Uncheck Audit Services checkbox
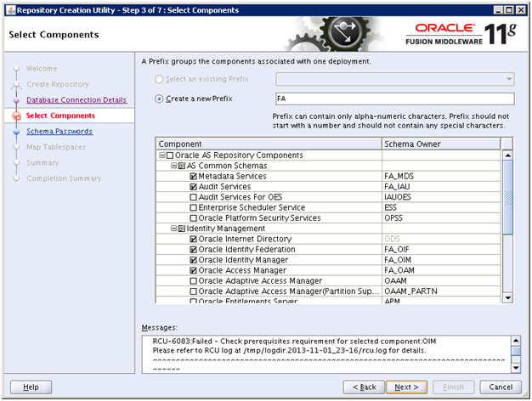The height and width of the screenshot is (401, 532). tap(194, 187)
